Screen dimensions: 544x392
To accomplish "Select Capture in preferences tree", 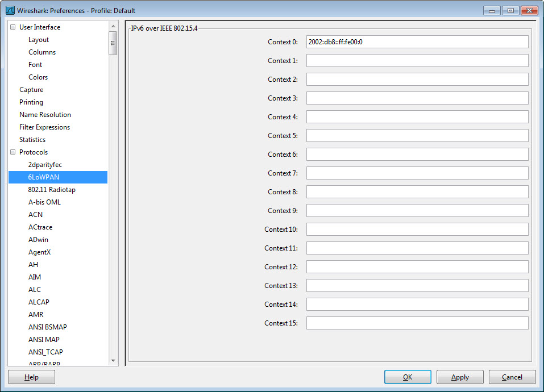I will (x=31, y=90).
